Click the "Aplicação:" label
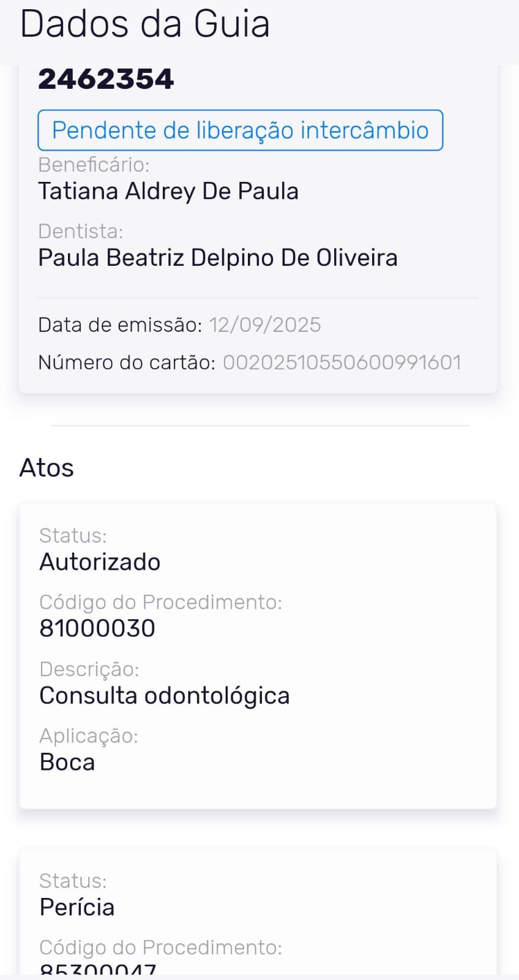The image size is (519, 980). coord(89,736)
